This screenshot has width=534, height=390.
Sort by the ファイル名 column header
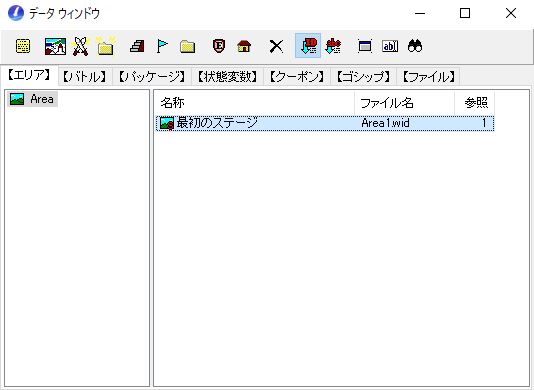pyautogui.click(x=405, y=103)
